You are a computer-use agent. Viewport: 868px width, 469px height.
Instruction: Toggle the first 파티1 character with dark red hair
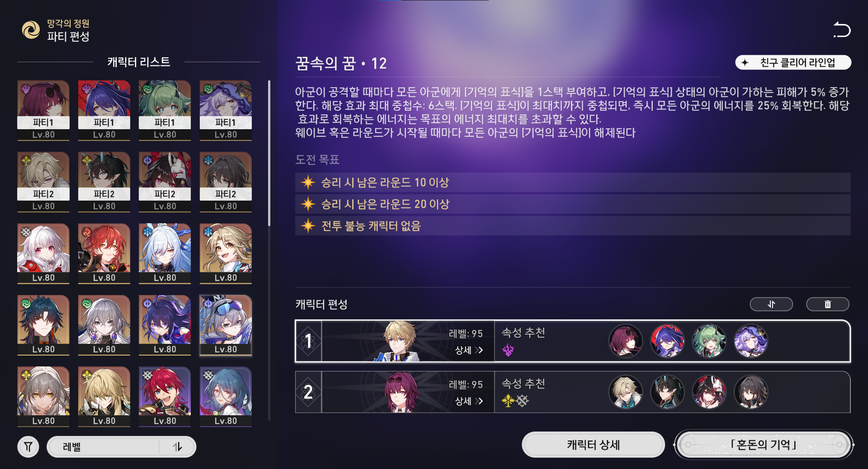coord(43,111)
